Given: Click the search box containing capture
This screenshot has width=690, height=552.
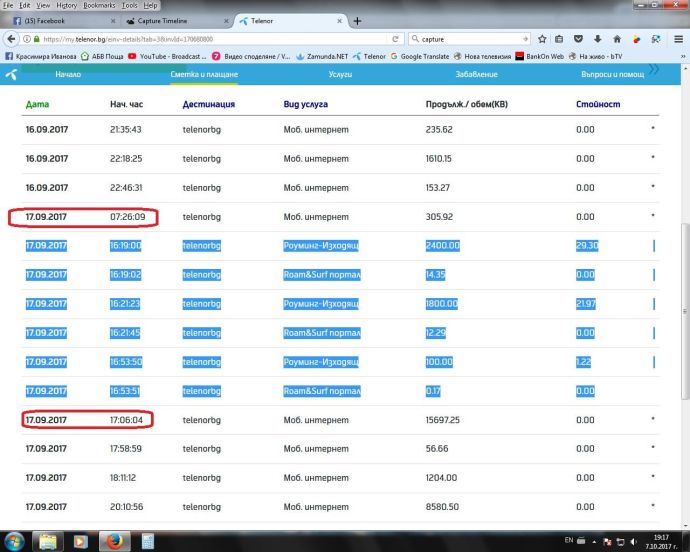Looking at the screenshot, I should (x=470, y=39).
